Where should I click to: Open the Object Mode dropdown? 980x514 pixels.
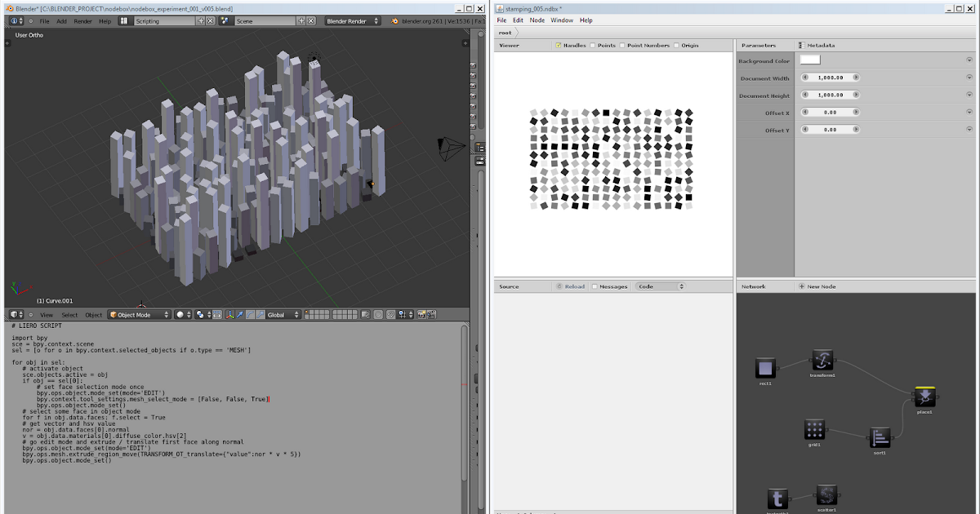coord(137,313)
